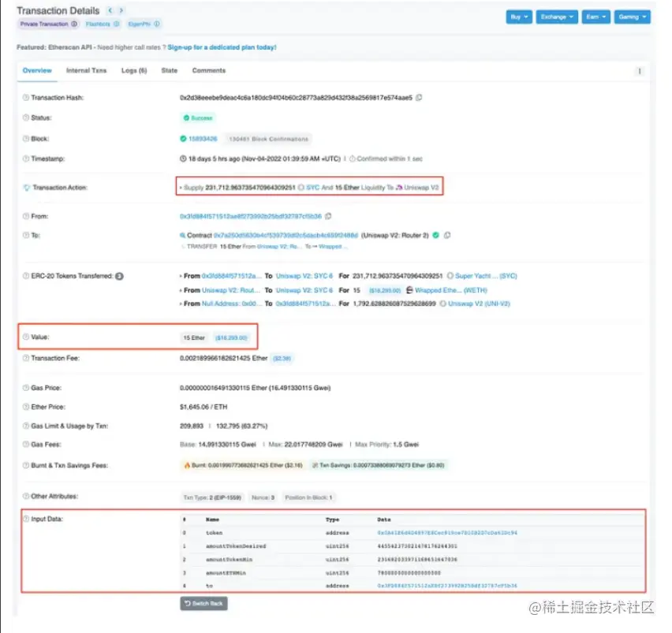Click the EigenPhi badge
The width and height of the screenshot is (672, 633).
(144, 24)
